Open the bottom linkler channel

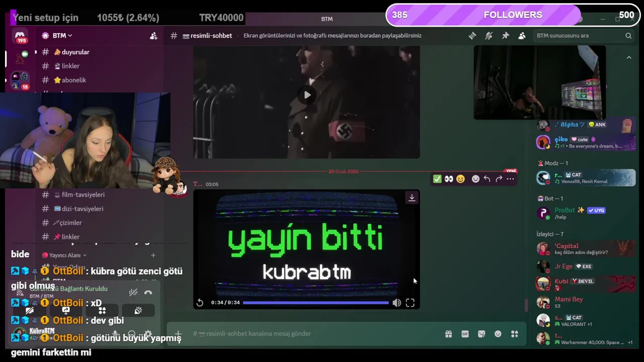[66, 237]
